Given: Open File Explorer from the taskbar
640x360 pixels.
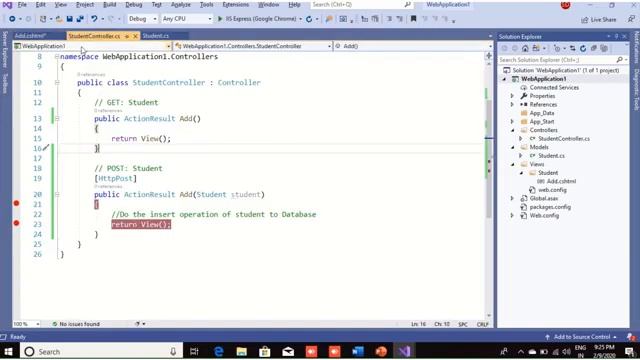Looking at the screenshot, I should click(242, 351).
